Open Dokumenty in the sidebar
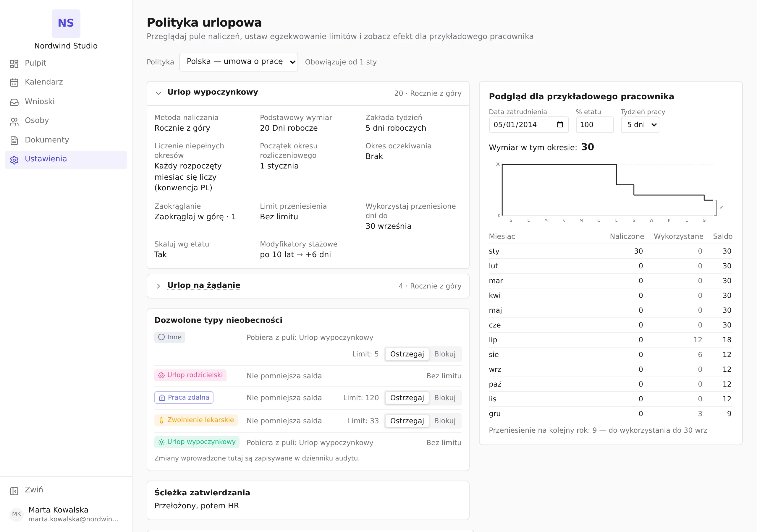 (66, 140)
